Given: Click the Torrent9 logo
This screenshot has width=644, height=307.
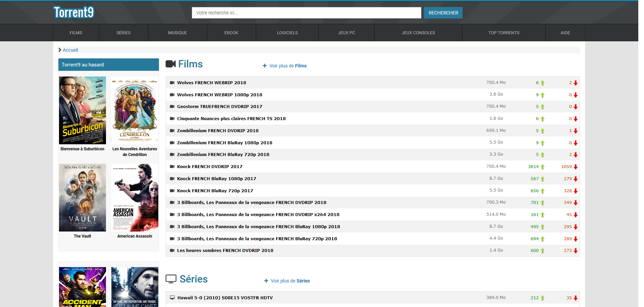Looking at the screenshot, I should click(74, 12).
